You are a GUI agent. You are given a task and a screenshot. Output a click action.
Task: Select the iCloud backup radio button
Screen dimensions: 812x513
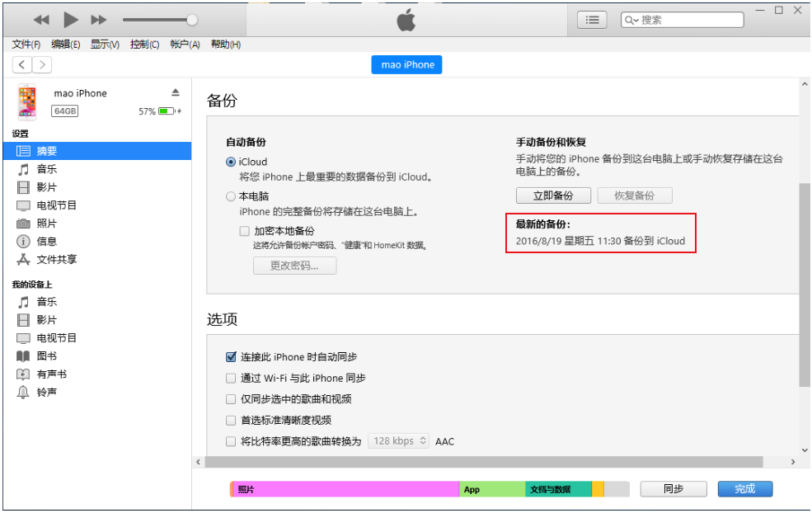pos(231,162)
